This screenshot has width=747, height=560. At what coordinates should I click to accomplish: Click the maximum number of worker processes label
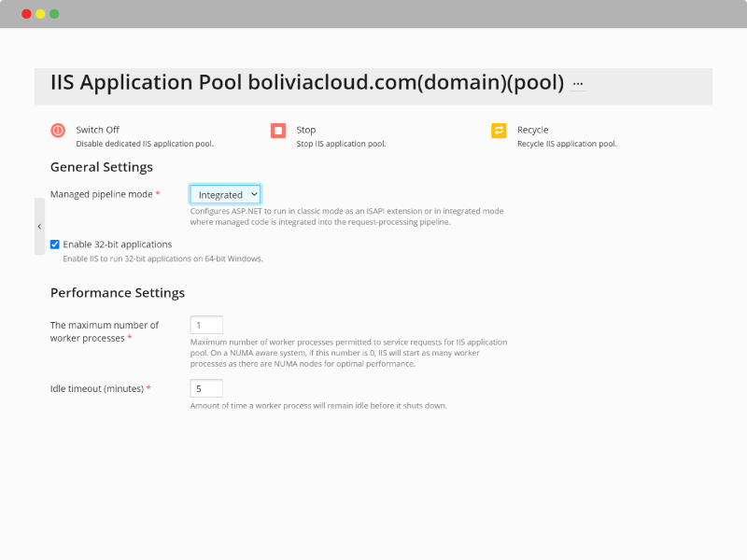point(105,331)
